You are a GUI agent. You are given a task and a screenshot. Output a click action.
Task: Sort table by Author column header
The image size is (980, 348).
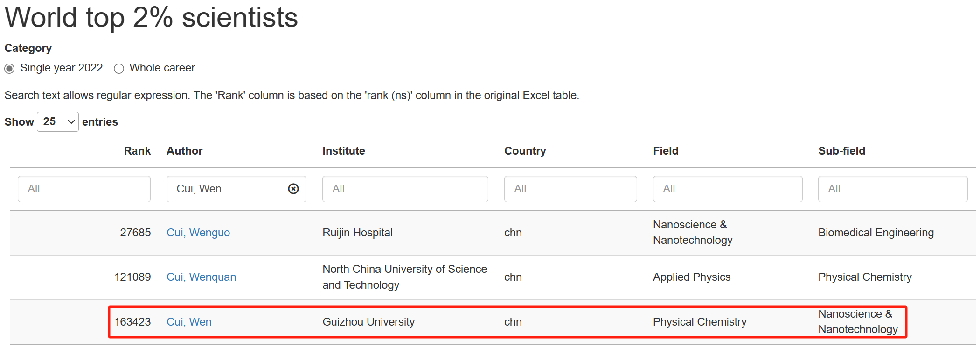(x=185, y=151)
